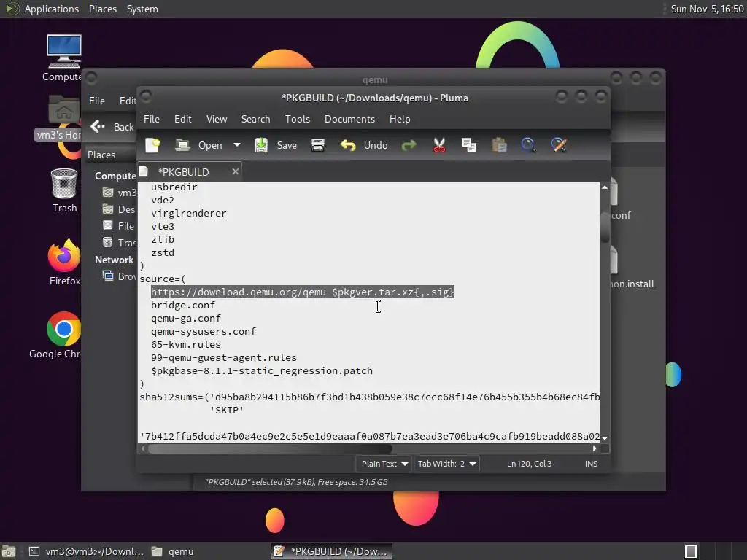Click the $pkgbase-8.1.1-static_regression.patch line
The width and height of the screenshot is (747, 560).
[262, 371]
